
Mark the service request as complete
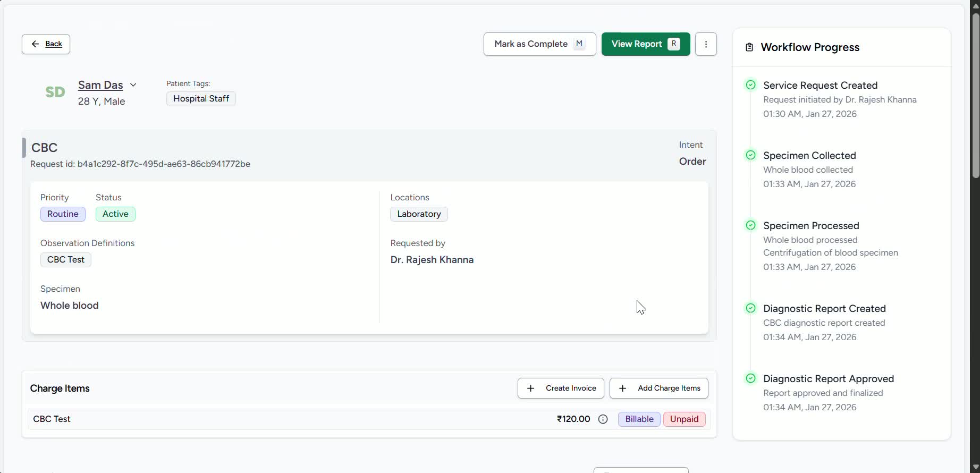pyautogui.click(x=539, y=44)
